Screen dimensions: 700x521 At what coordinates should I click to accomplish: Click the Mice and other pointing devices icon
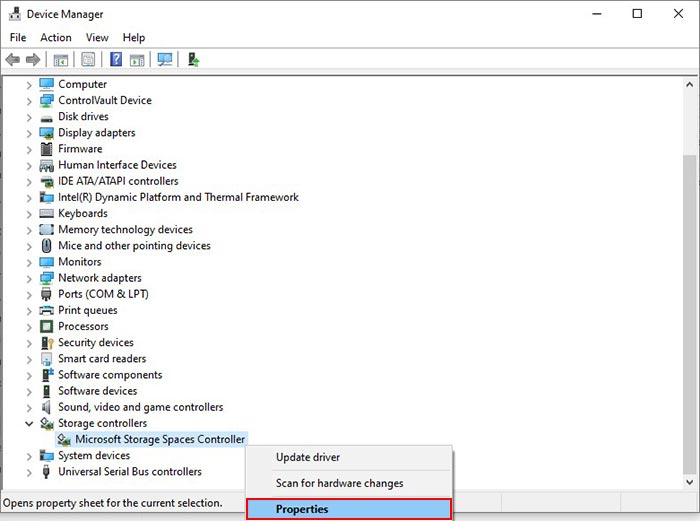point(46,246)
